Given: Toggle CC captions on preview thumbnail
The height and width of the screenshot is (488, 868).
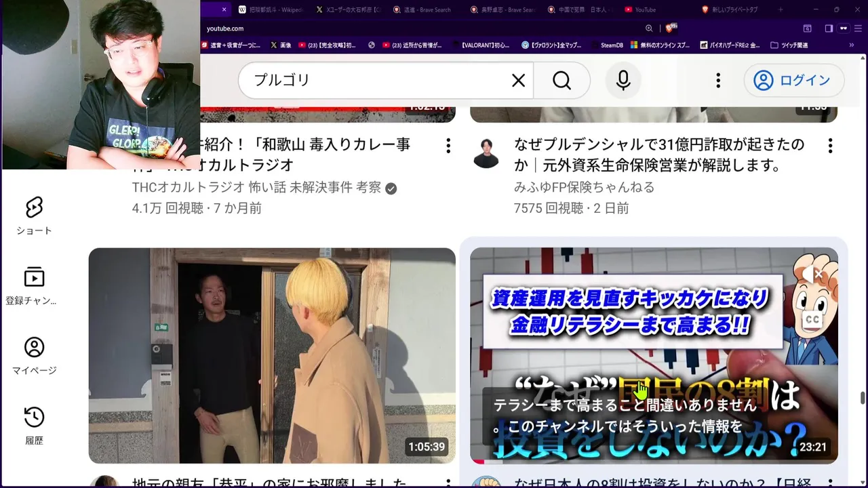Looking at the screenshot, I should (x=811, y=319).
